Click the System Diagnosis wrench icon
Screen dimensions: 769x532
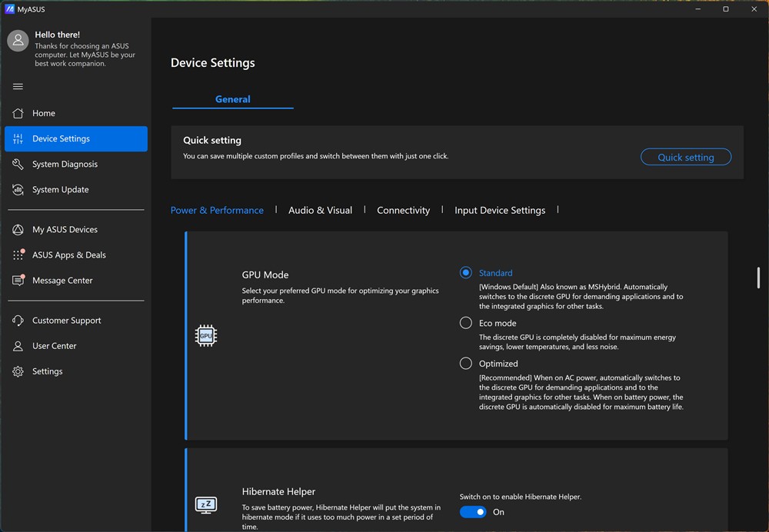point(18,164)
